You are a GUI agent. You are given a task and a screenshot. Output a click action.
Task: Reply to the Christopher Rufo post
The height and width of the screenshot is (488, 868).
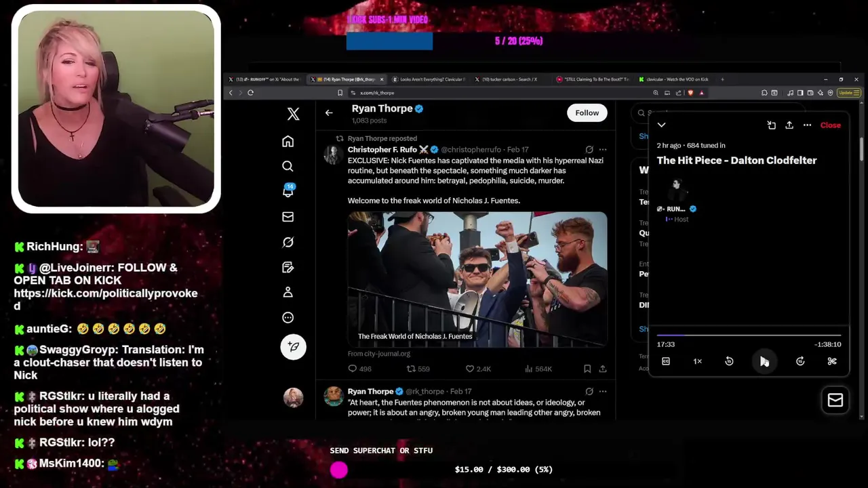359,369
